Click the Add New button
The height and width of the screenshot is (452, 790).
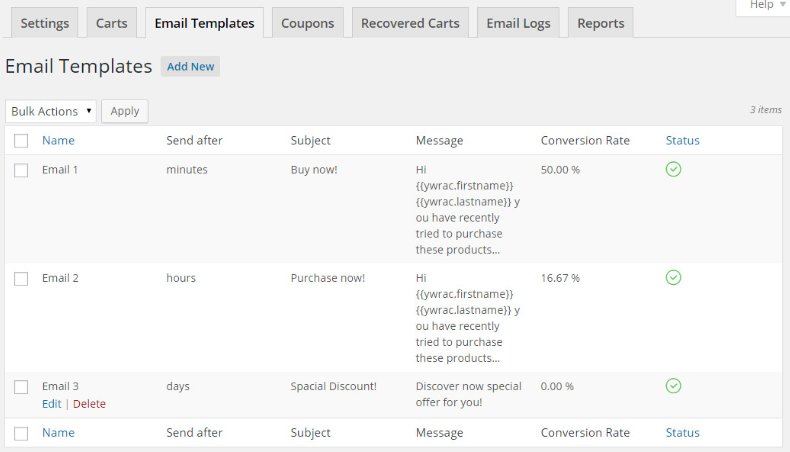(x=190, y=67)
